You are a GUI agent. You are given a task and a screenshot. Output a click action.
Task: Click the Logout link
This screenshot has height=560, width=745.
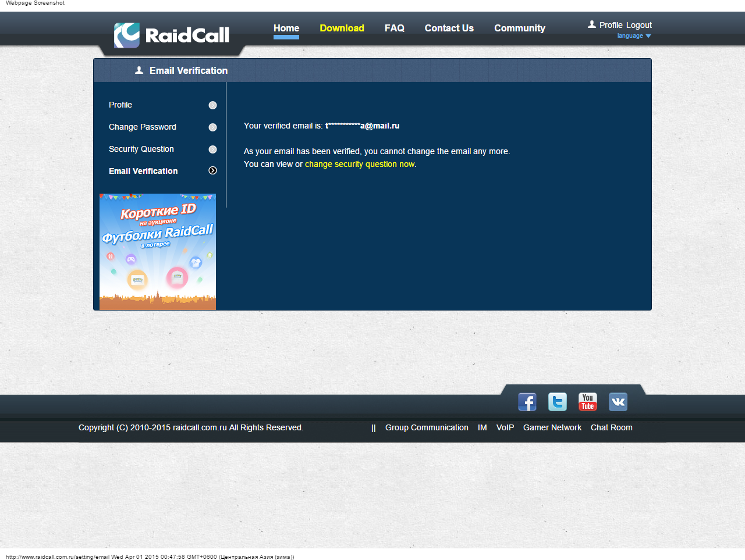[639, 25]
